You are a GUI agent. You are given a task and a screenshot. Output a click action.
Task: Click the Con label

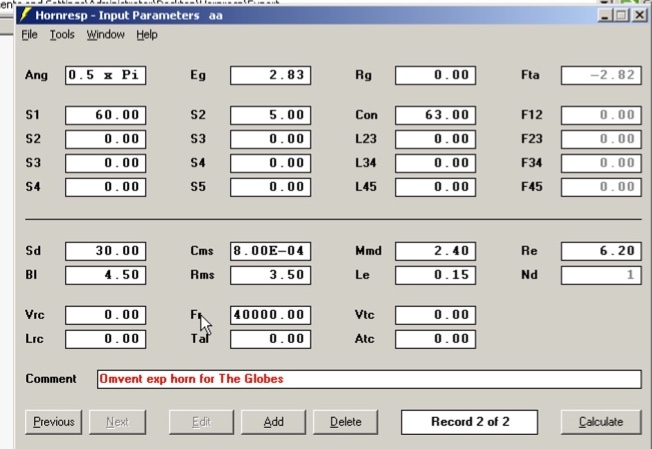point(366,115)
